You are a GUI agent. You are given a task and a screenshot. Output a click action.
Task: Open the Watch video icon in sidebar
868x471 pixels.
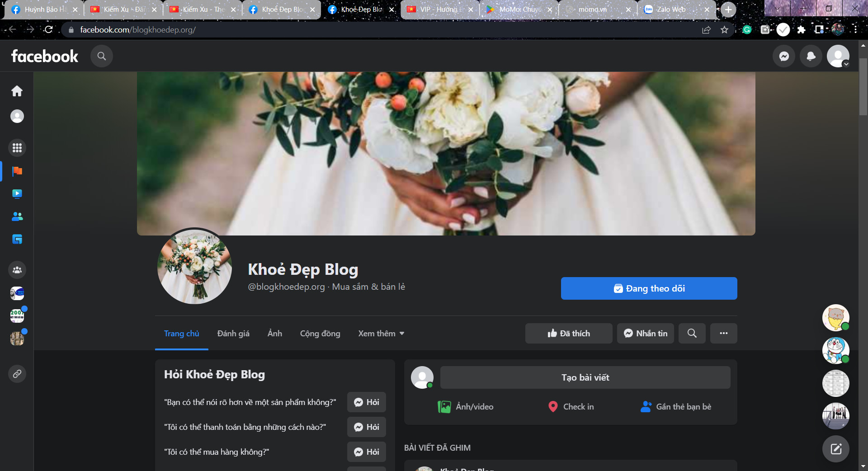(x=17, y=193)
